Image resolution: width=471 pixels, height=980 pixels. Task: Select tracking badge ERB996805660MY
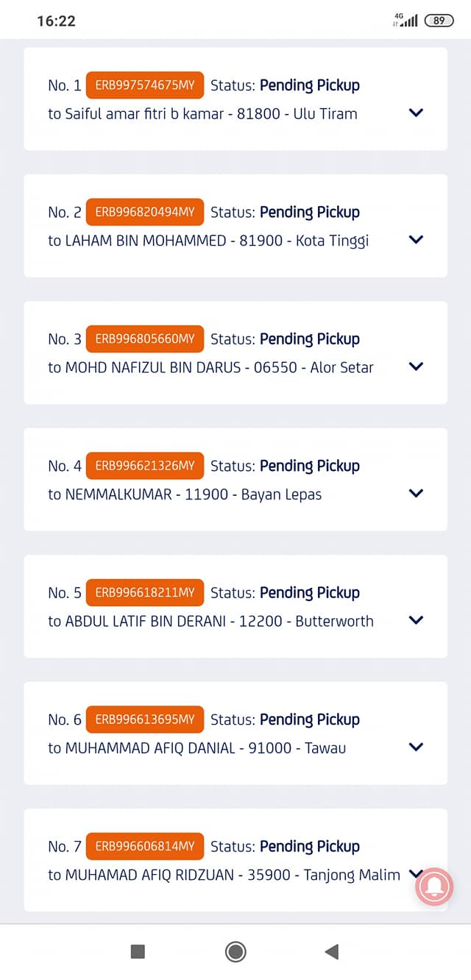145,339
